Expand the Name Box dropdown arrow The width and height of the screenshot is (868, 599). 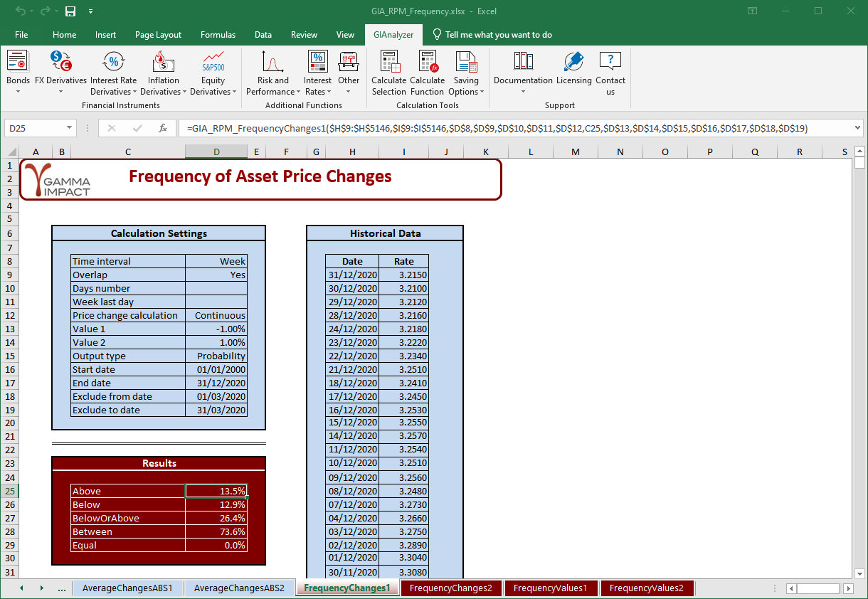[x=69, y=128]
